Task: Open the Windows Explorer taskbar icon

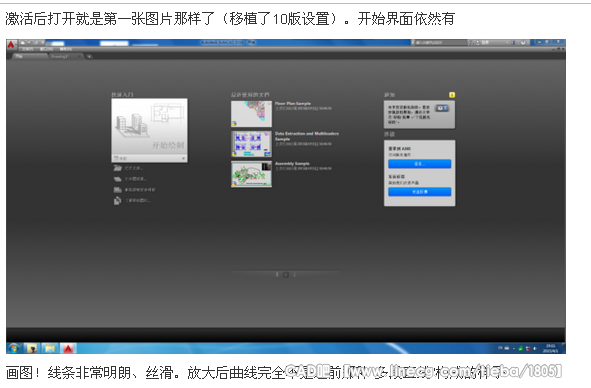Action: point(49,348)
